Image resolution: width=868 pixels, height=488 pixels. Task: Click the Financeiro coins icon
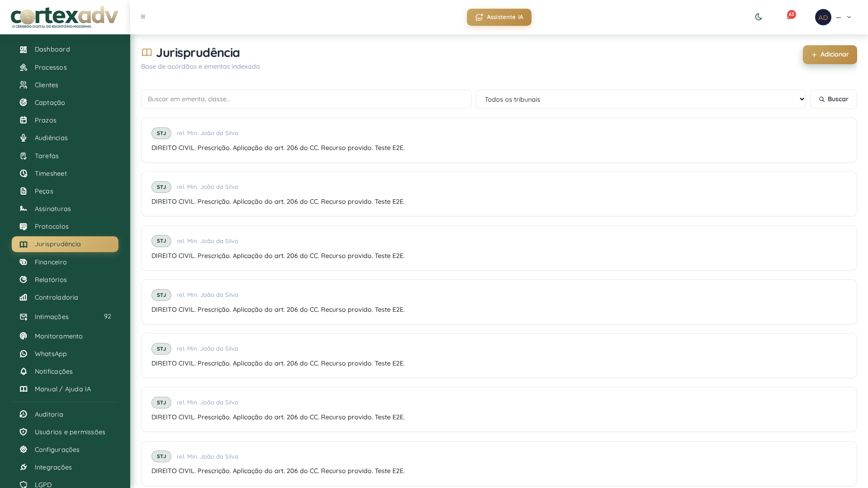click(x=24, y=263)
